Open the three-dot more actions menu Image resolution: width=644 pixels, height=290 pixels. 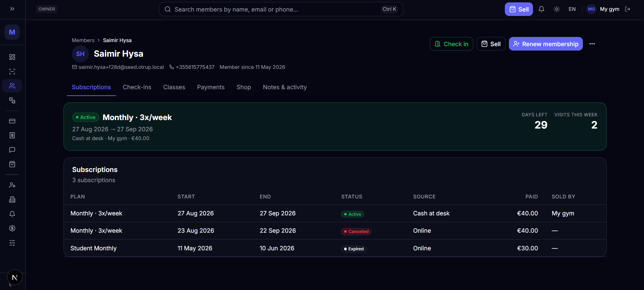[592, 44]
